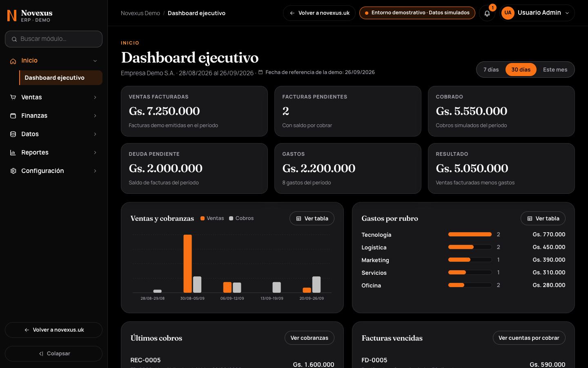Open the notifications bell

click(x=487, y=13)
